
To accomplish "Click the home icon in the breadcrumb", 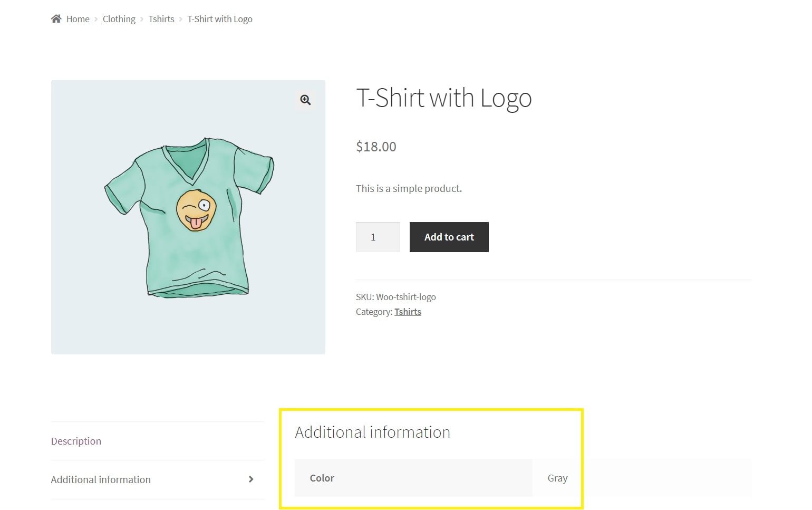I will (56, 18).
